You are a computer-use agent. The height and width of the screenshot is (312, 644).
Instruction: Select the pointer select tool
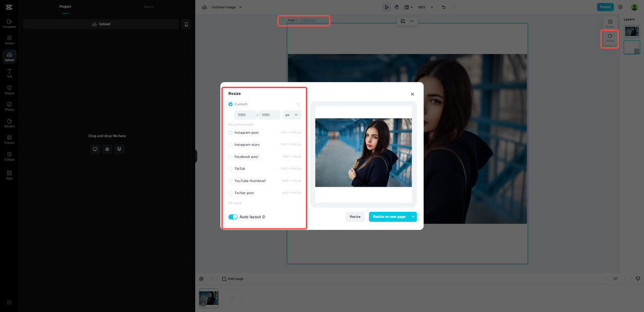pyautogui.click(x=386, y=7)
